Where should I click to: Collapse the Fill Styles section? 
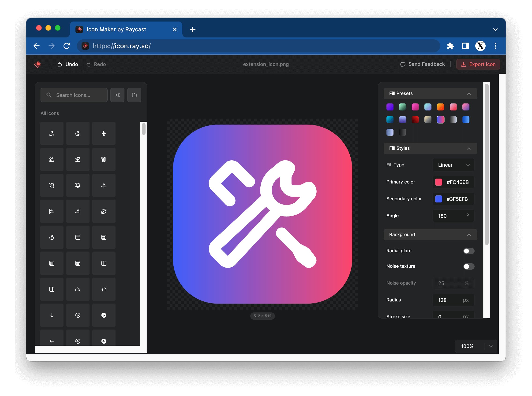(469, 148)
